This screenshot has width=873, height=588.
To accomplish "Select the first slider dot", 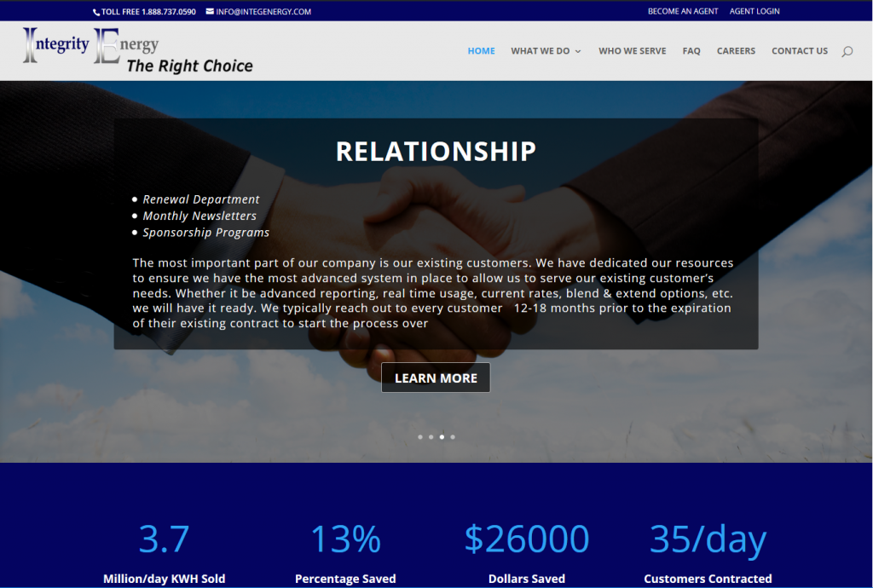I will pyautogui.click(x=420, y=436).
